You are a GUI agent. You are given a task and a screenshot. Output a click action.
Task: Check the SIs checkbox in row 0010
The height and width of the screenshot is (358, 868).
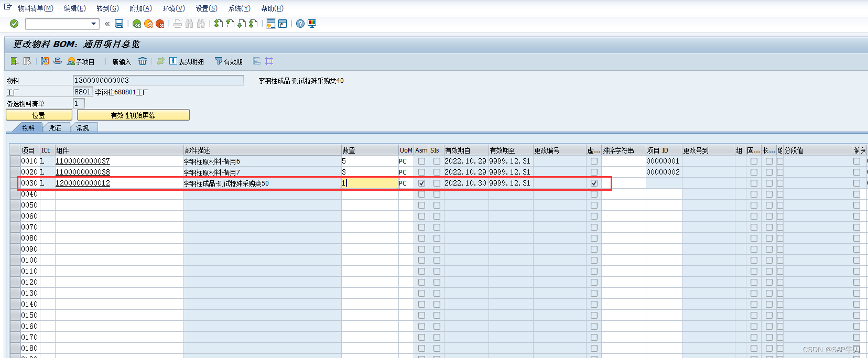(x=437, y=161)
